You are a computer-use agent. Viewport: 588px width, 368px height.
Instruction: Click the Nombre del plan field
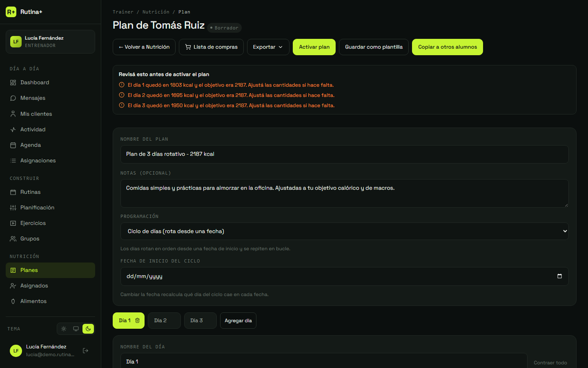point(344,154)
